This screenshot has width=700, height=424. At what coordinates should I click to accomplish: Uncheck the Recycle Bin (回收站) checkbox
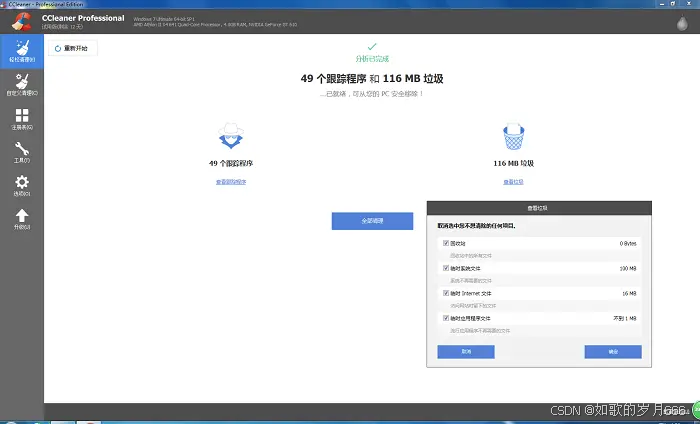pyautogui.click(x=446, y=243)
